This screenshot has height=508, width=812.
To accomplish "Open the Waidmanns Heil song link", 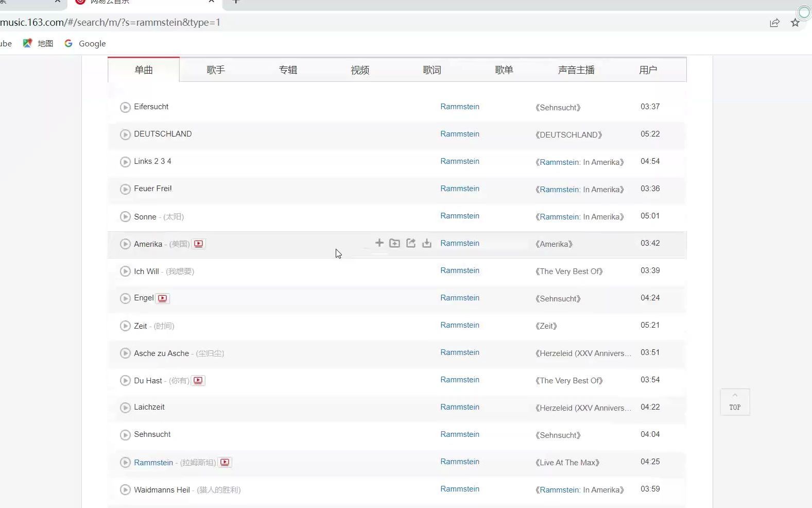I will (162, 490).
